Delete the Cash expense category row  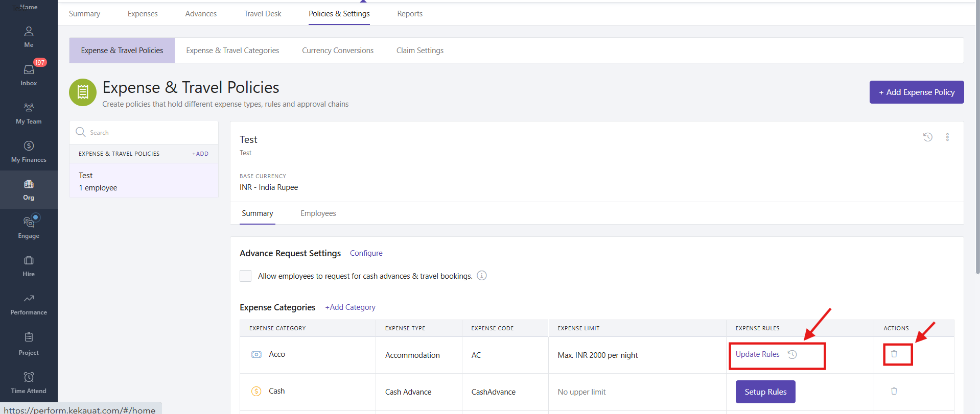pos(894,391)
